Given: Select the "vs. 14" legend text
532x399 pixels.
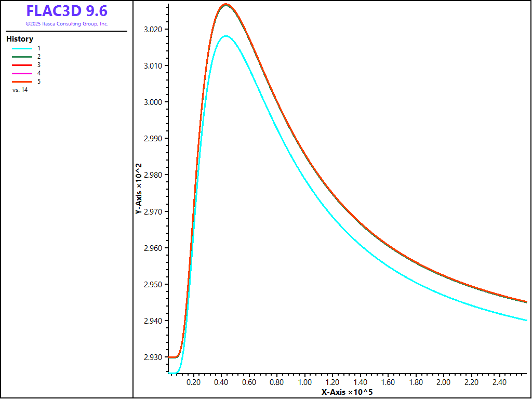Looking at the screenshot, I should click(20, 90).
